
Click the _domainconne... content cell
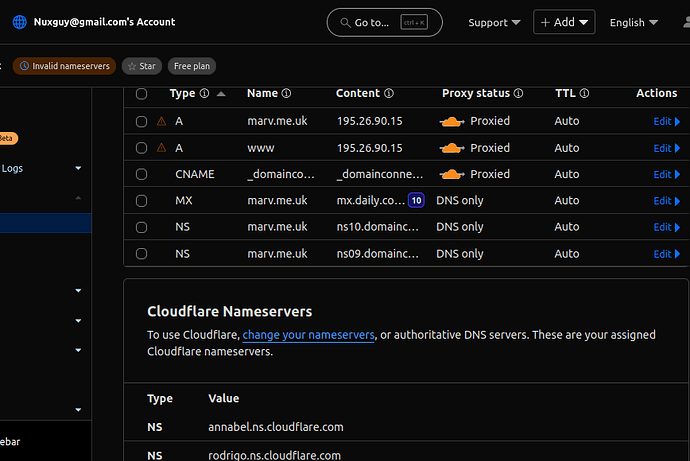click(x=380, y=174)
